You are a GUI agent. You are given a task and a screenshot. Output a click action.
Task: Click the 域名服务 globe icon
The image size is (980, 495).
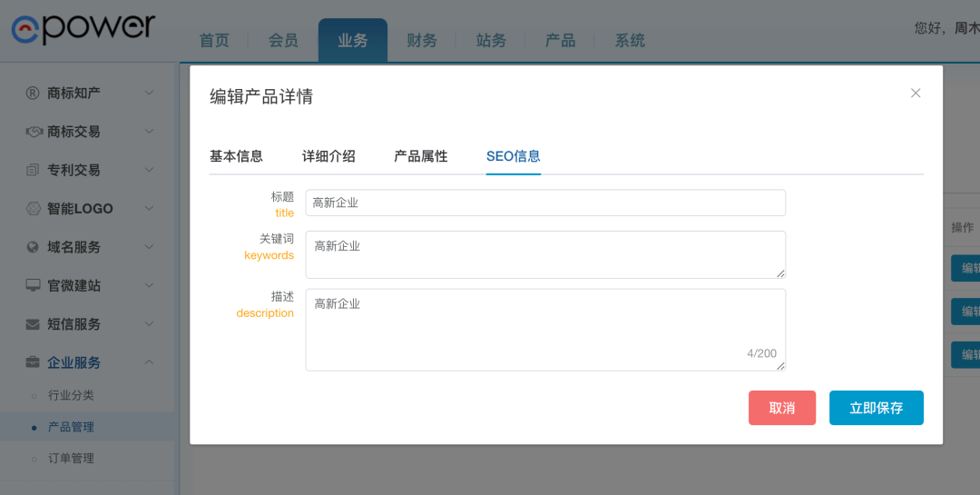click(x=33, y=247)
